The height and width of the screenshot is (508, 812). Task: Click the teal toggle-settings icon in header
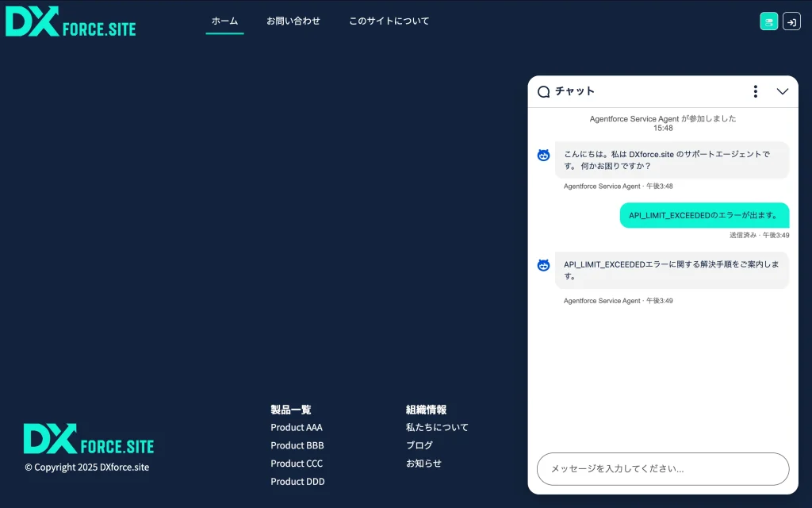[768, 21]
